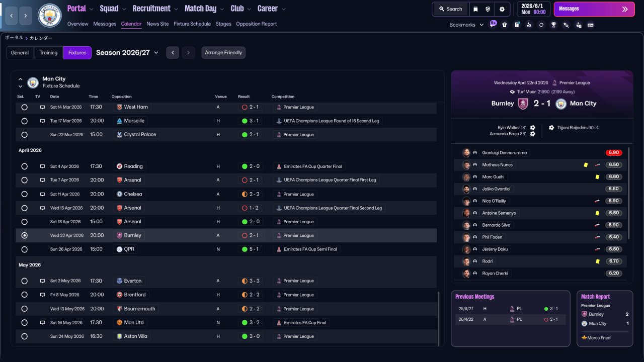Click the Burnley crest in the match summary panel
Image resolution: width=644 pixels, height=362 pixels.
[x=523, y=104]
